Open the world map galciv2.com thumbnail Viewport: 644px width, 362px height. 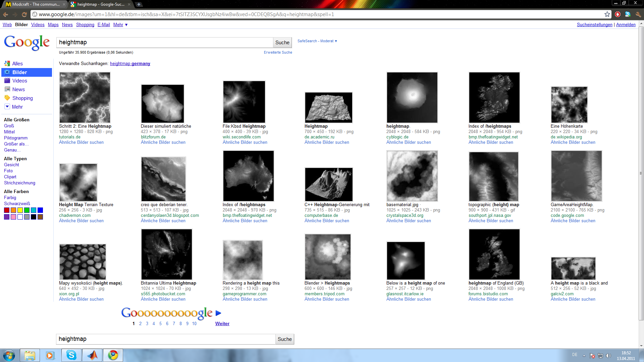tap(573, 268)
